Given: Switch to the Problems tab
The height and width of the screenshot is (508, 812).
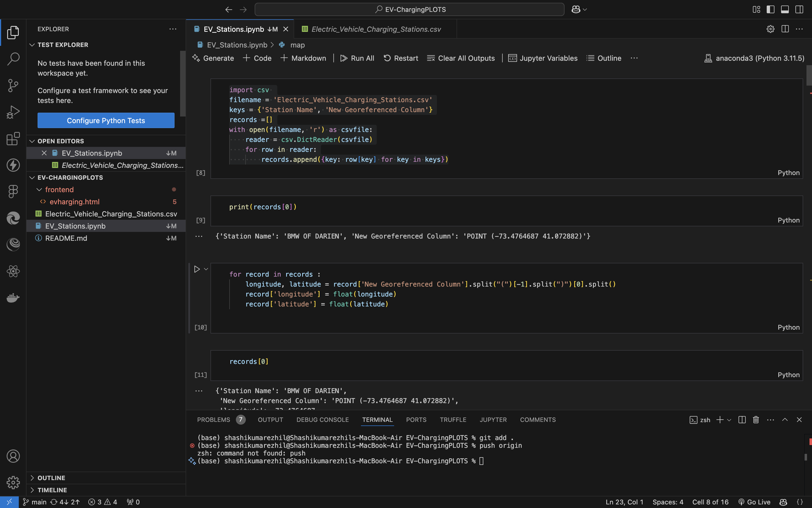Looking at the screenshot, I should pyautogui.click(x=213, y=420).
